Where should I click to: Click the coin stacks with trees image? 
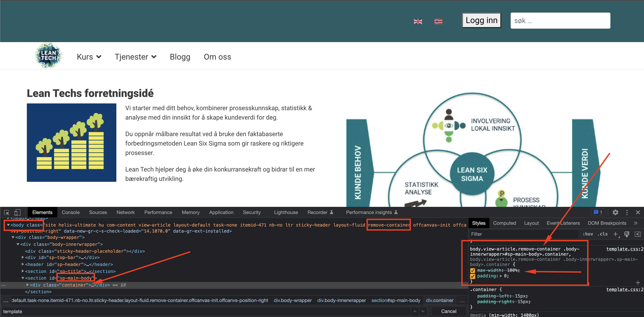tap(72, 142)
